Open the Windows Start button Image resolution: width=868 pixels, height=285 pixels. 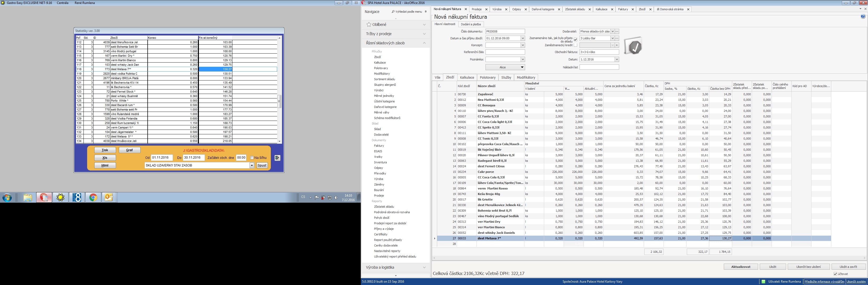coord(7,197)
